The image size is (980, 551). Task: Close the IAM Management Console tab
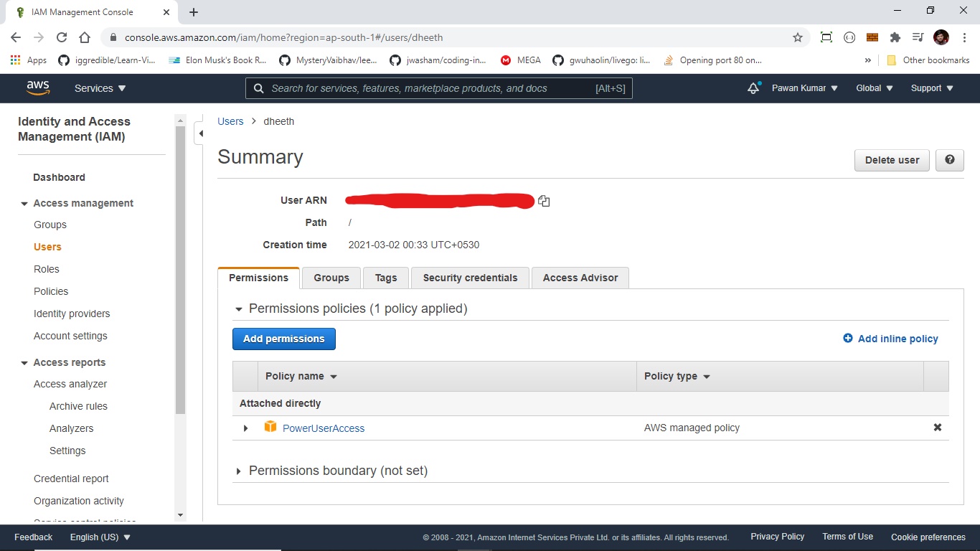click(166, 12)
